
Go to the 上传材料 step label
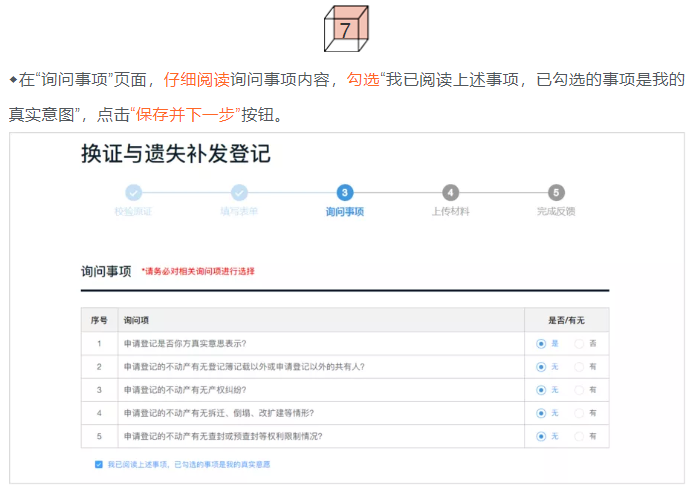click(x=451, y=212)
